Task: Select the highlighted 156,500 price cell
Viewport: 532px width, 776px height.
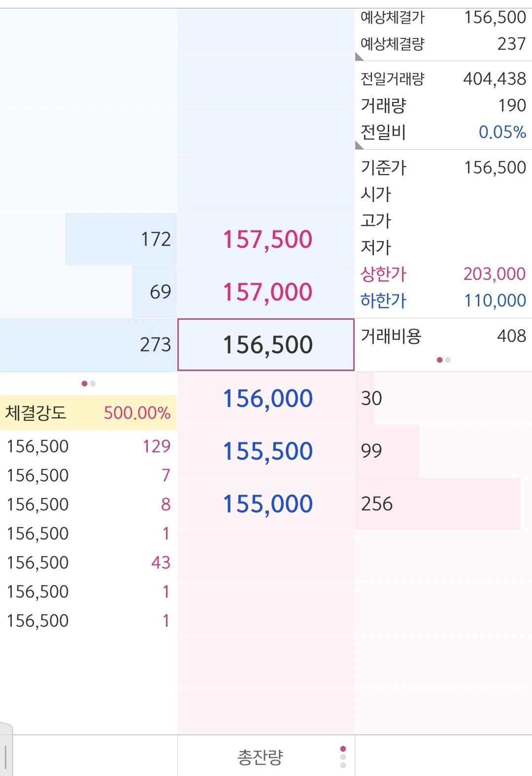Action: point(266,344)
